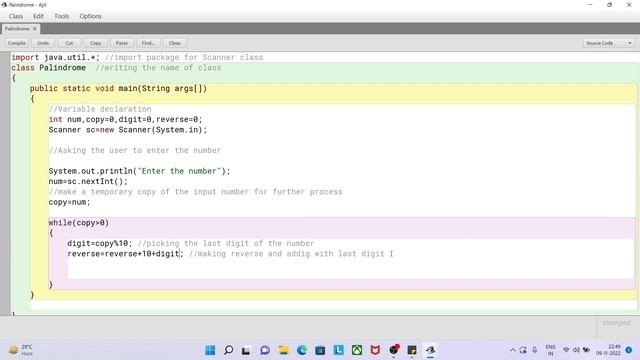
Task: Open the Options menu
Action: point(90,16)
